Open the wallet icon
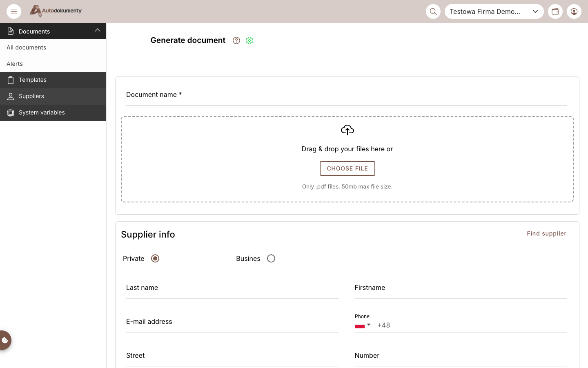Image resolution: width=588 pixels, height=368 pixels. click(x=555, y=11)
